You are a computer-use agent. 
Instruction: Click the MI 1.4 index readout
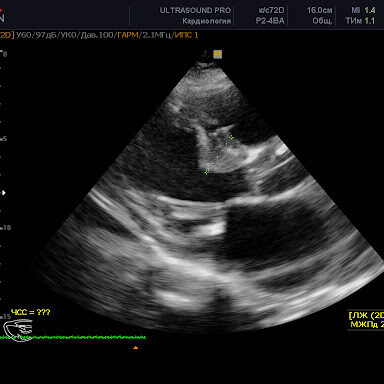[x=363, y=10]
